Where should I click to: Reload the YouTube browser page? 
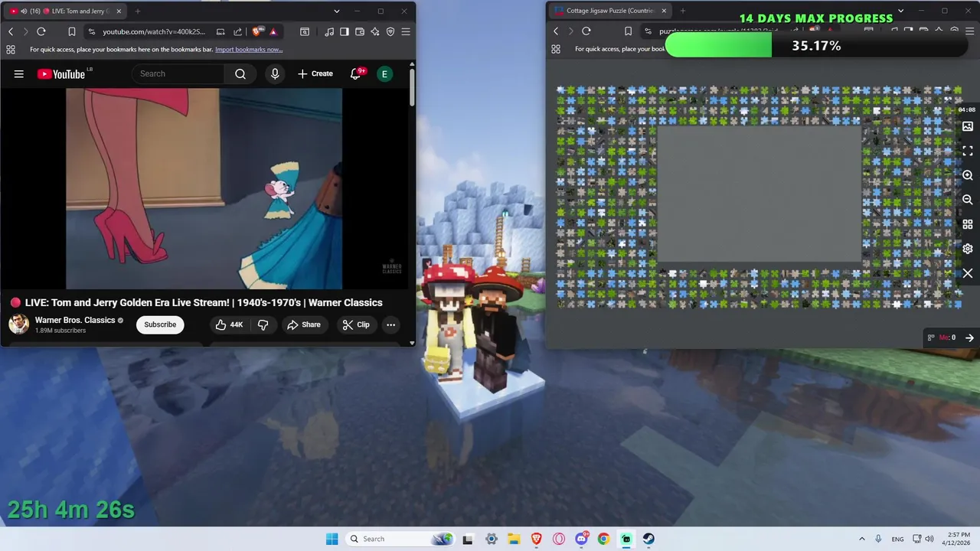[x=41, y=31]
